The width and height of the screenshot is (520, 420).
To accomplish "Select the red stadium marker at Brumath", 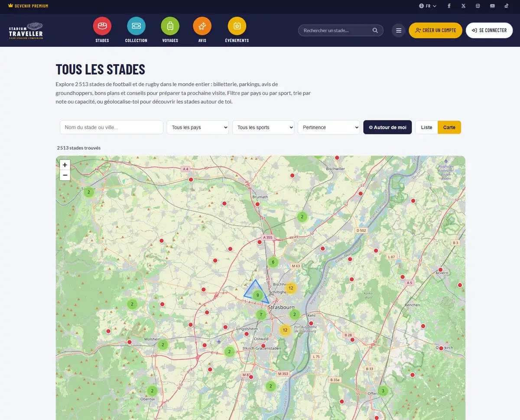I will click(257, 204).
